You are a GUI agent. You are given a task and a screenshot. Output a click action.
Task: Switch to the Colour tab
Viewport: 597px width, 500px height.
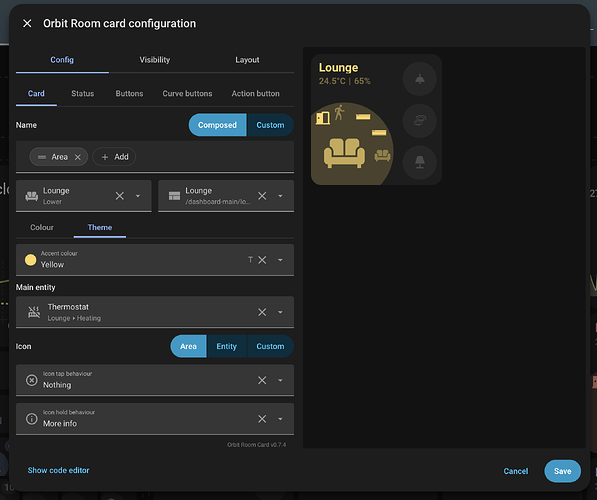click(42, 227)
